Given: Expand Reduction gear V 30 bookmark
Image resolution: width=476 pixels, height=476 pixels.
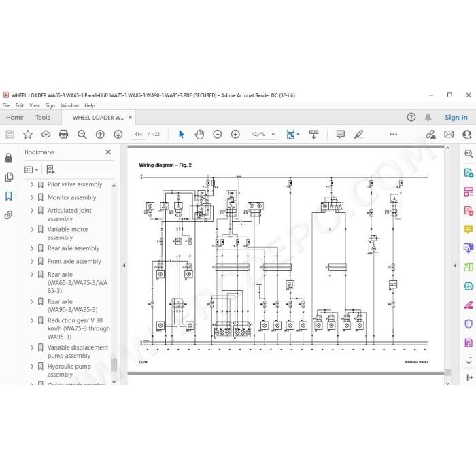Looking at the screenshot, I should (32, 320).
